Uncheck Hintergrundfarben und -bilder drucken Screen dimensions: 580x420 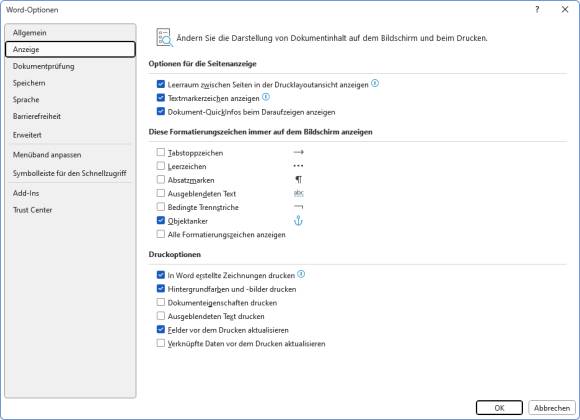pyautogui.click(x=161, y=289)
